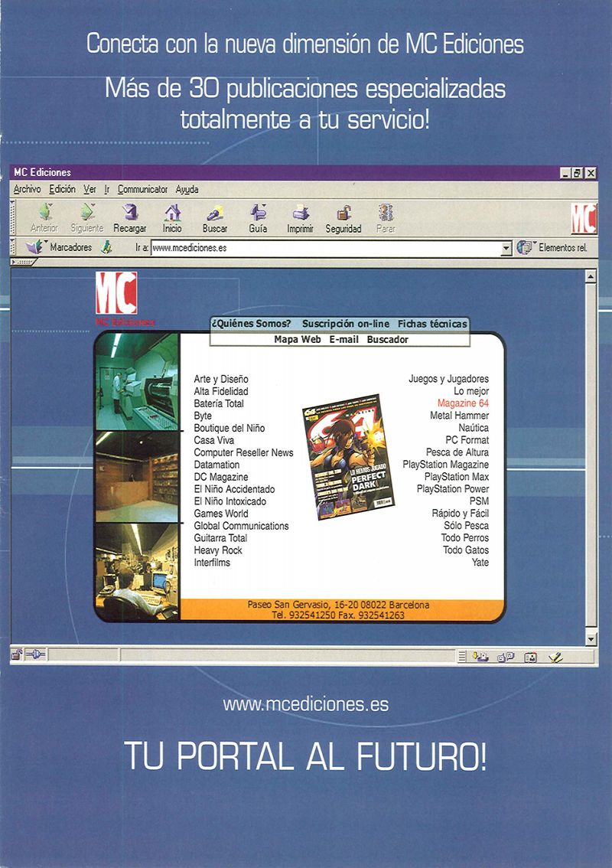612x868 pixels.
Task: Click the office workers photo thumbnail
Action: pos(137,572)
